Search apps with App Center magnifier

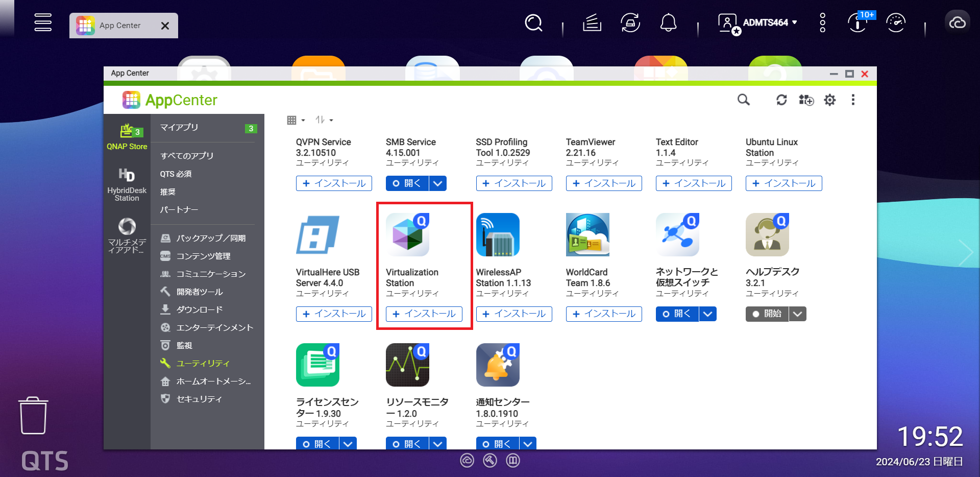(x=744, y=100)
